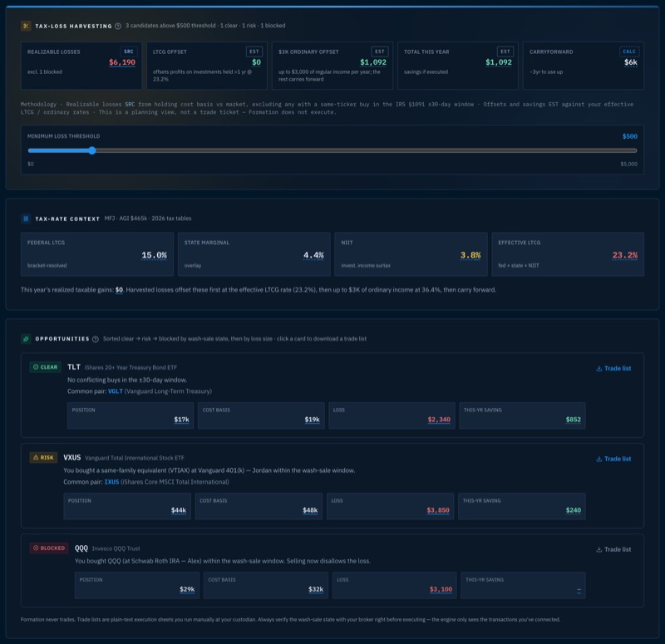Click the QQQ ticker heading
This screenshot has height=644, width=665.
coord(81,548)
